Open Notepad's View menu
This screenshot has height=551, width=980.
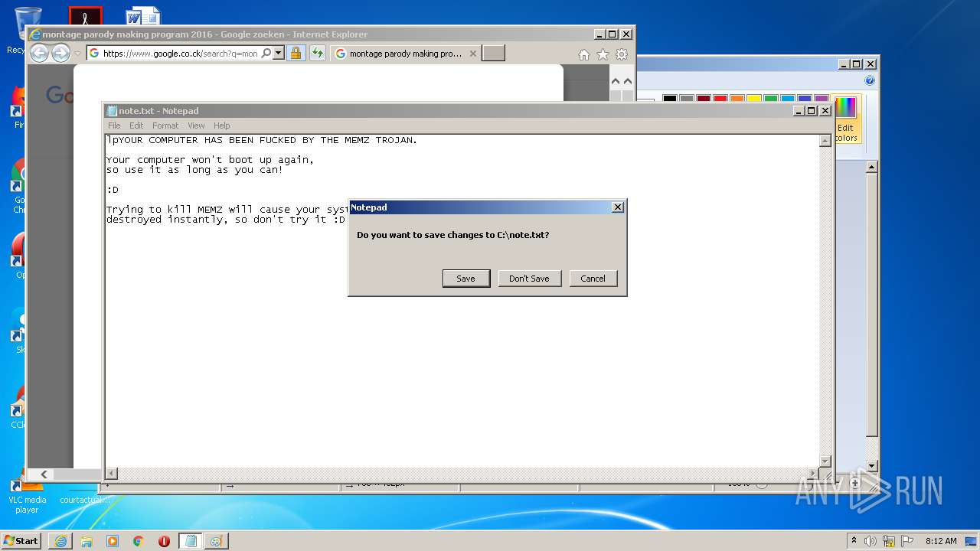click(x=196, y=126)
